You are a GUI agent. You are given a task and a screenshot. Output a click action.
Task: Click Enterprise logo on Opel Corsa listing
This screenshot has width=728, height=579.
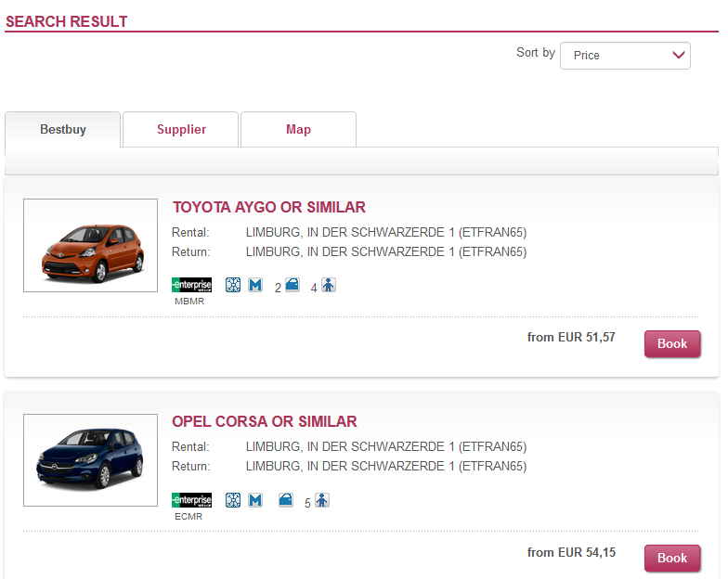[191, 500]
